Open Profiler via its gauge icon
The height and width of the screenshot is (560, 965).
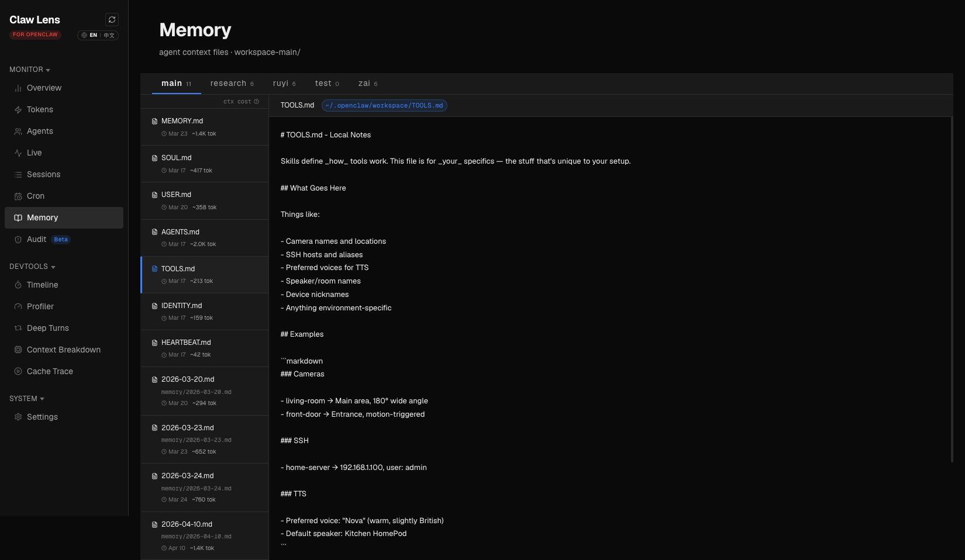18,307
